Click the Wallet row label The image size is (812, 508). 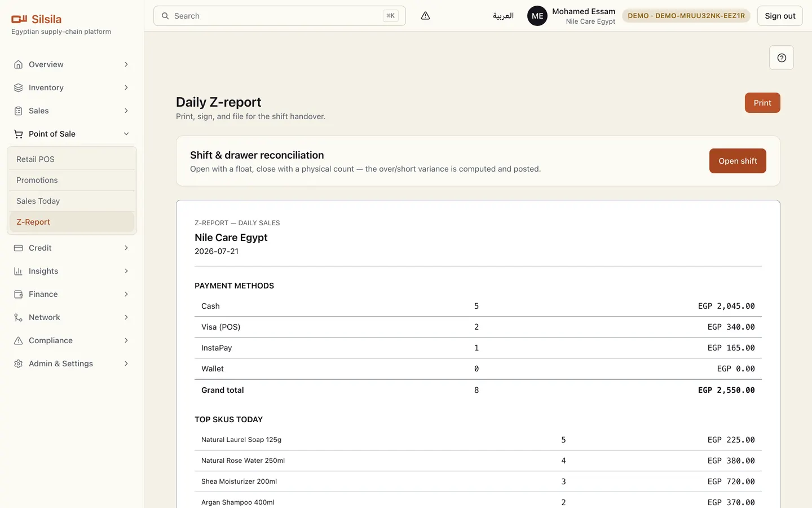pyautogui.click(x=213, y=369)
